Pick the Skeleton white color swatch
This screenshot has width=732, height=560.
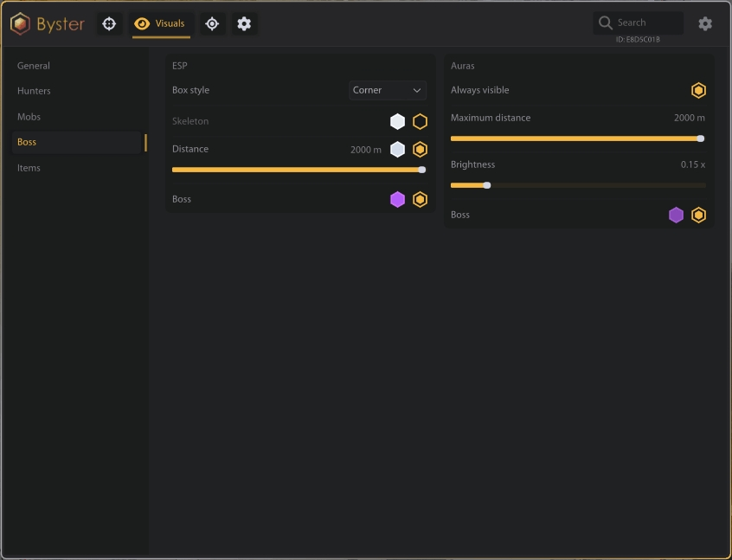click(397, 121)
